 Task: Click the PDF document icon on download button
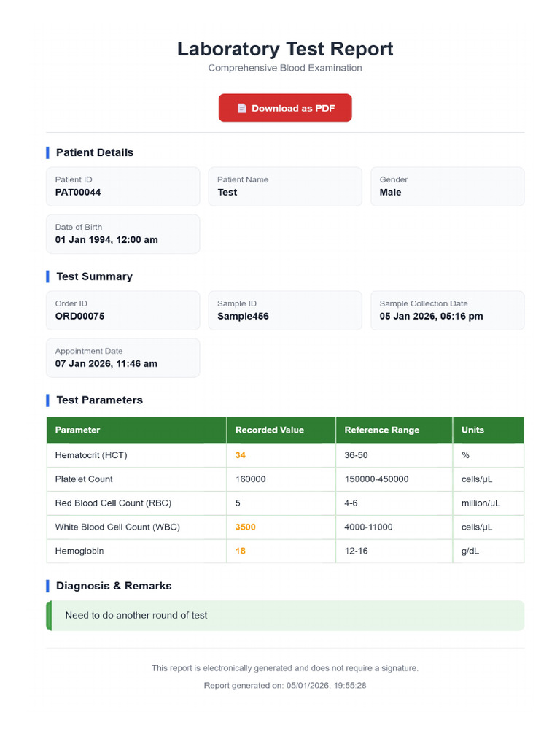coord(242,108)
